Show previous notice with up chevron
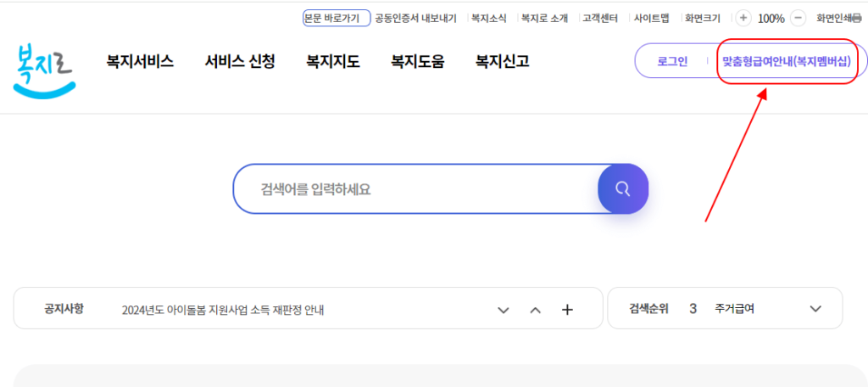868x387 pixels. click(536, 310)
